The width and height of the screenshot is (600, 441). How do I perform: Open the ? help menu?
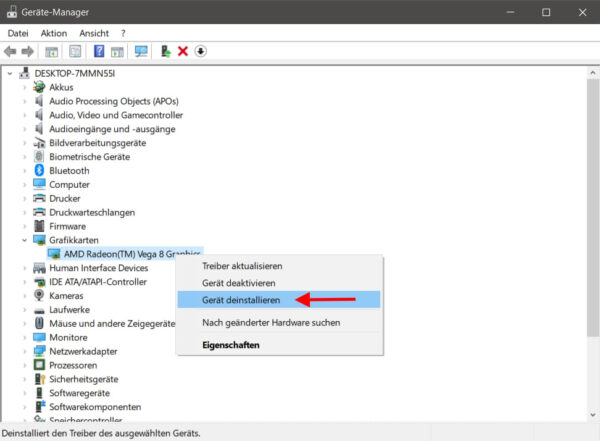123,33
